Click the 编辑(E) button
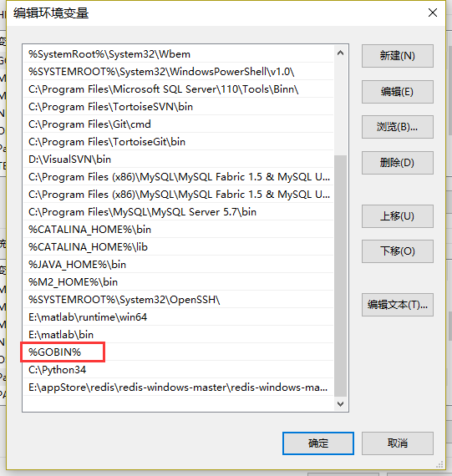Screen dimensions: 452x476 tap(398, 92)
